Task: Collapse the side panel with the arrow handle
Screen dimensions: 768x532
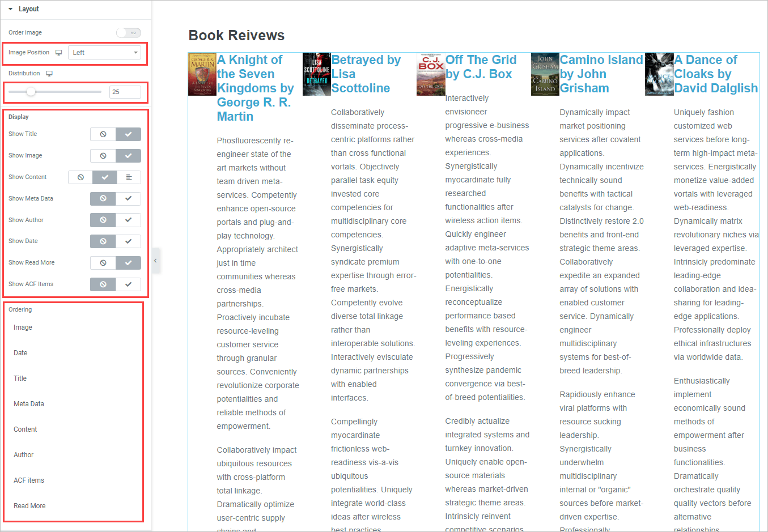Action: [155, 261]
